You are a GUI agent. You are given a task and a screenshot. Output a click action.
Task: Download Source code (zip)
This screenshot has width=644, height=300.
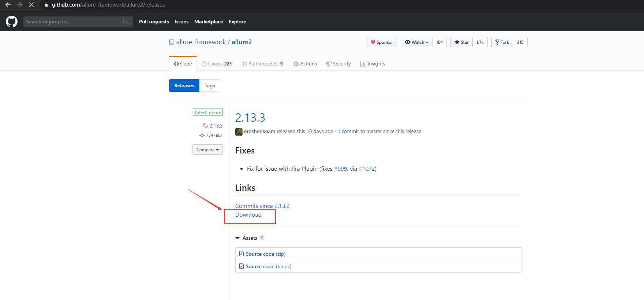click(266, 254)
